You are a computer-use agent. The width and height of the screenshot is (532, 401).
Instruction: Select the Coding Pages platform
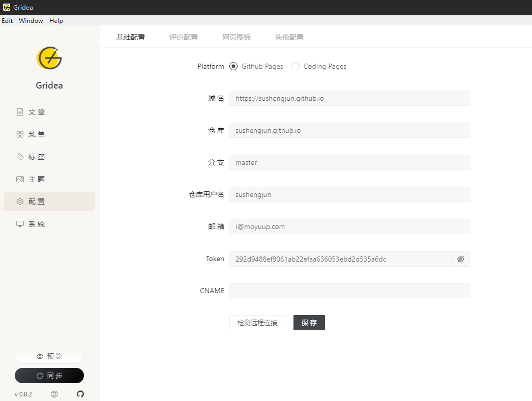point(295,66)
